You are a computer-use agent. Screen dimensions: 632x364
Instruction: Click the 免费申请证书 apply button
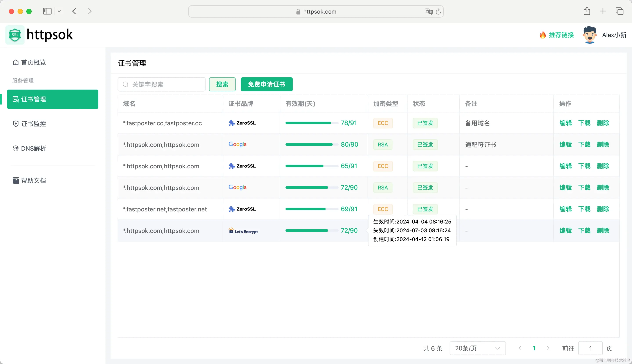[x=266, y=84]
